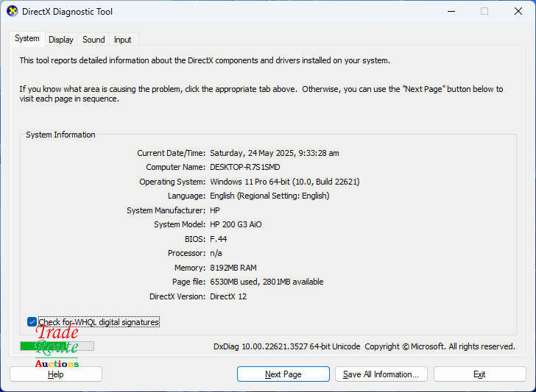Click the computer name DESKTOP-R7S1SMD
The image size is (536, 392).
(244, 167)
